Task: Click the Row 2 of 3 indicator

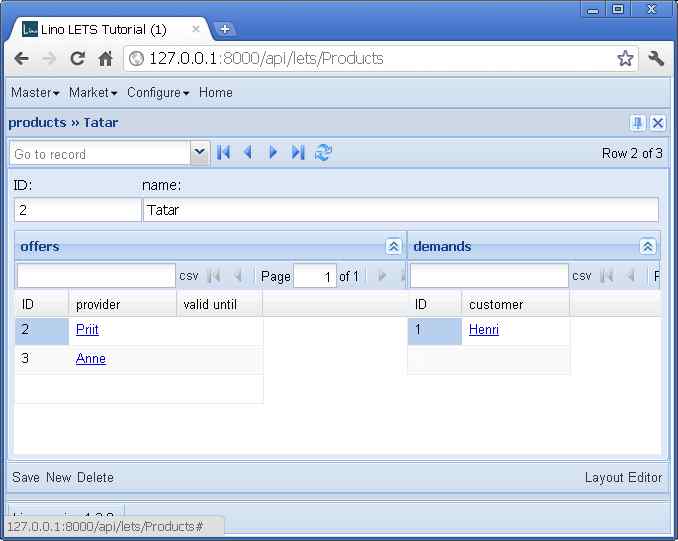Action: (x=632, y=153)
